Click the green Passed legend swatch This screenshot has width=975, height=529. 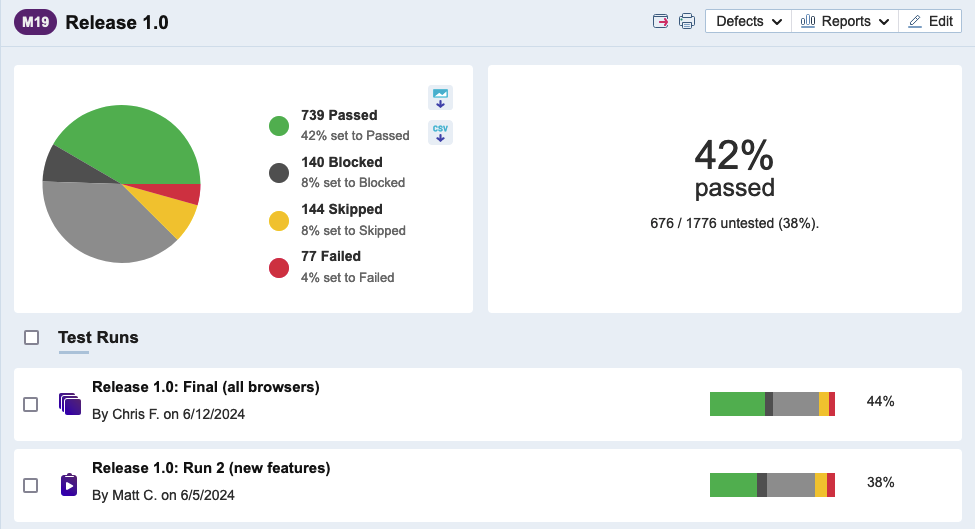[x=279, y=126]
